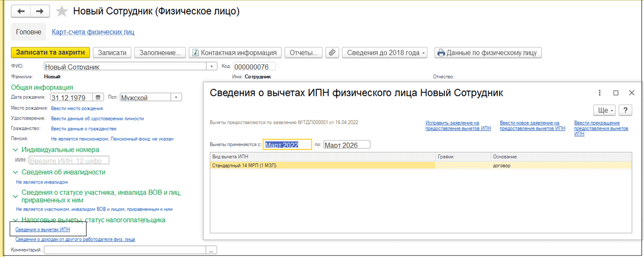The image size is (644, 257).
Task: Switch to Карт-счета физических лиц tab
Action: click(93, 32)
